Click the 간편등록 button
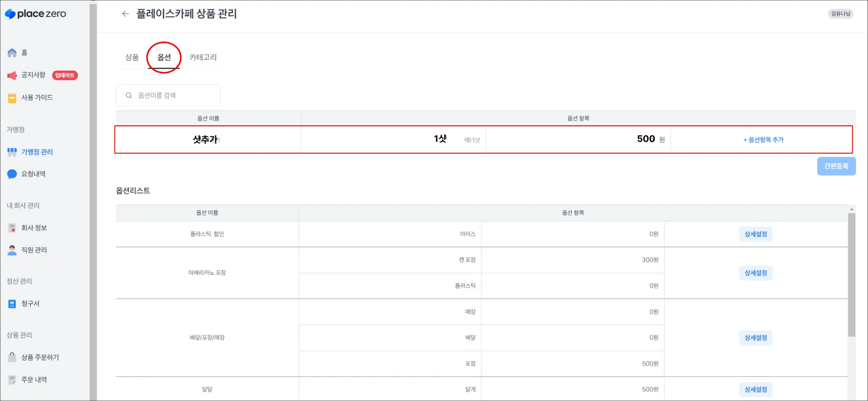 coord(836,166)
